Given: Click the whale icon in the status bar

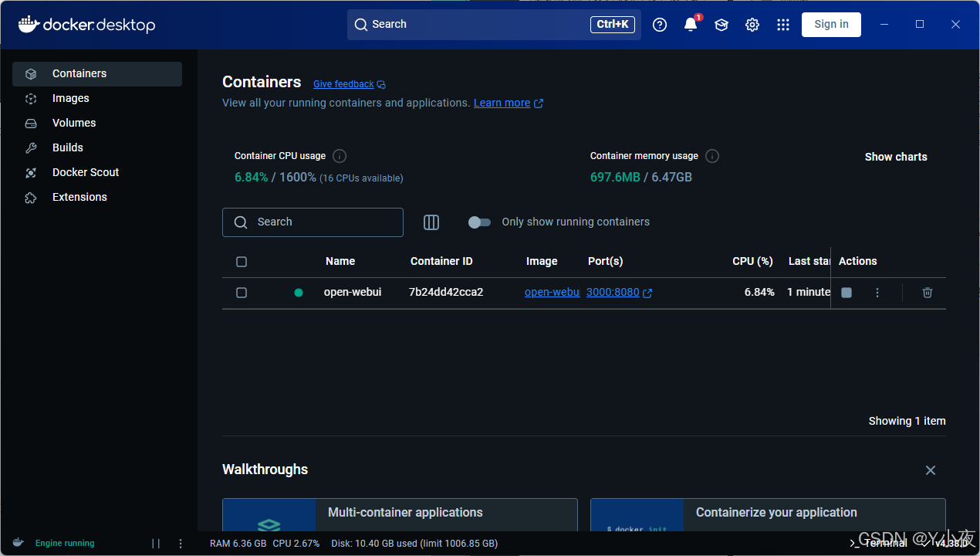Looking at the screenshot, I should tap(18, 543).
